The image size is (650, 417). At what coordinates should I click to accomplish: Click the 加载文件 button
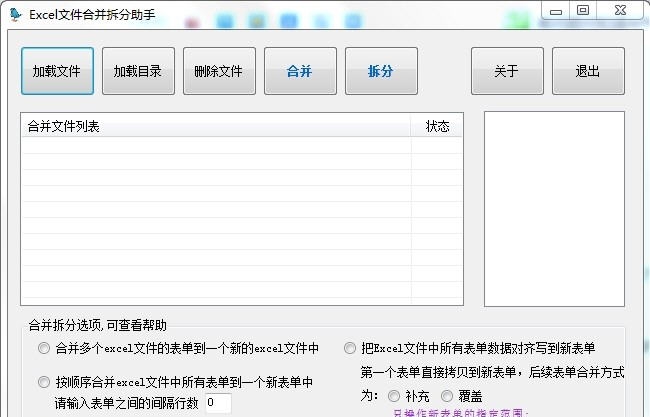57,71
